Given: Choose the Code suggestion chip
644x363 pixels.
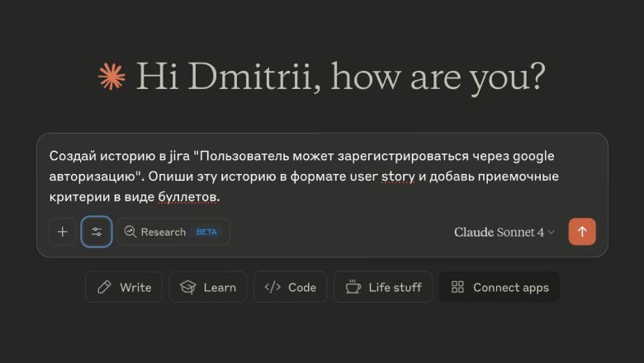Looking at the screenshot, I should pos(291,287).
